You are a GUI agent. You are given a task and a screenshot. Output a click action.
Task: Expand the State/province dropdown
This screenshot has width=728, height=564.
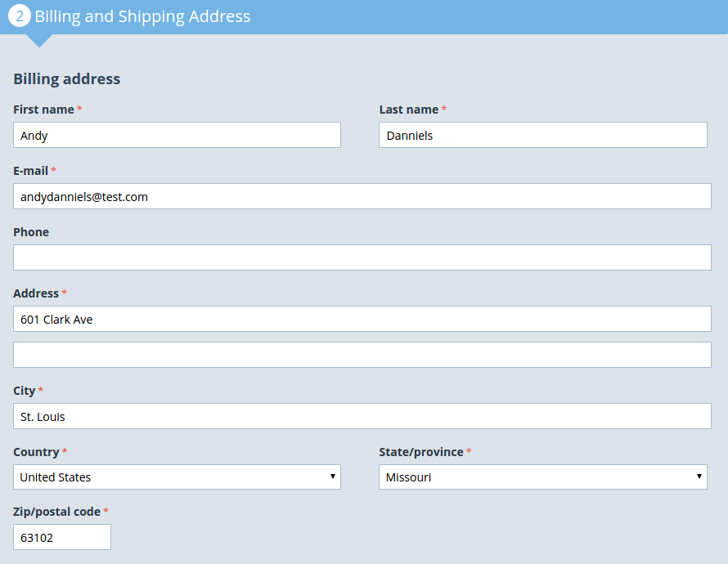[543, 477]
